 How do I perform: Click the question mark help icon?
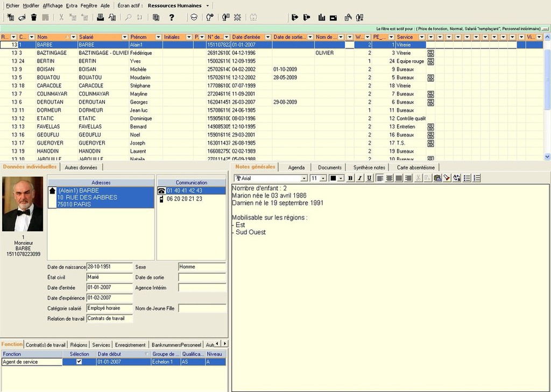(172, 17)
